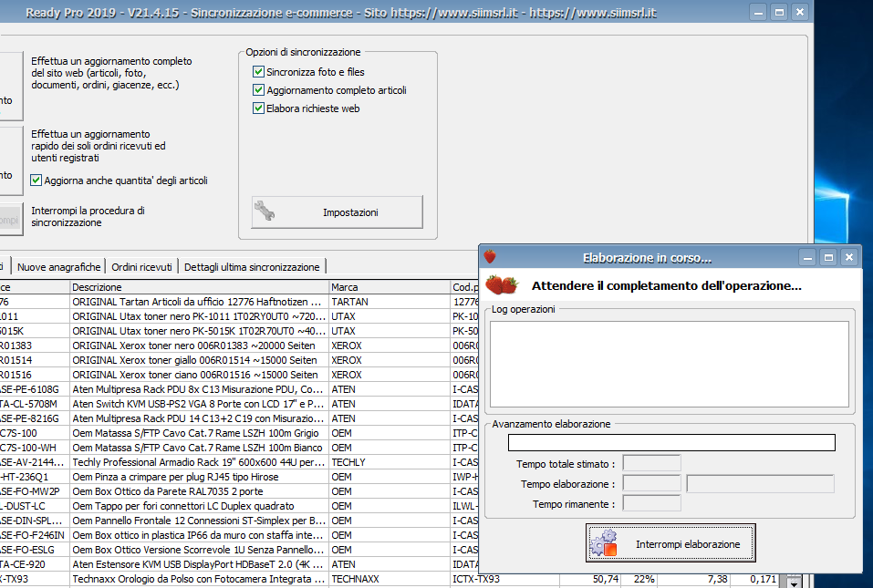Toggle Aggiornamento completo articoli checkbox
This screenshot has width=873, height=588.
point(258,90)
